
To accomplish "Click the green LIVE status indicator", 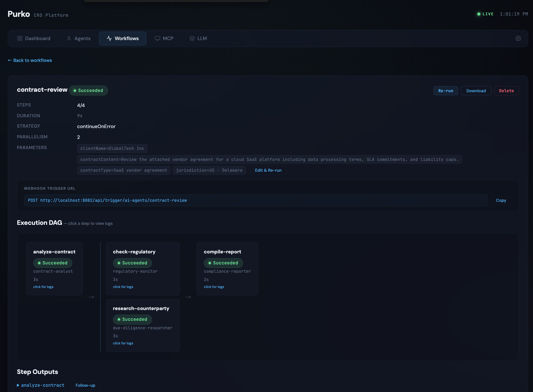I will [485, 14].
